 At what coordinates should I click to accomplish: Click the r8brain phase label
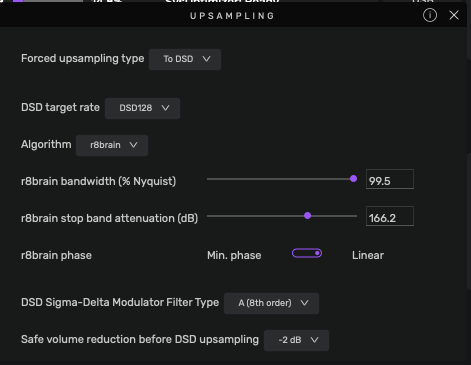pos(56,255)
